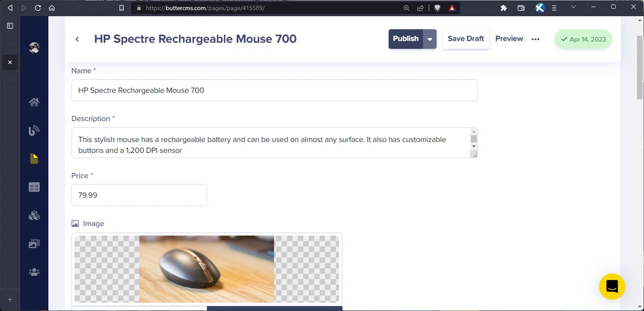
Task: Open the Brave Rewards triangle icon
Action: point(452,8)
